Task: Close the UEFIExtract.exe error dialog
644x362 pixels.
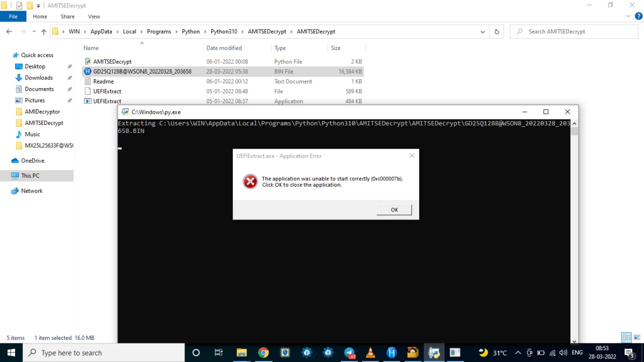Action: 412,156
